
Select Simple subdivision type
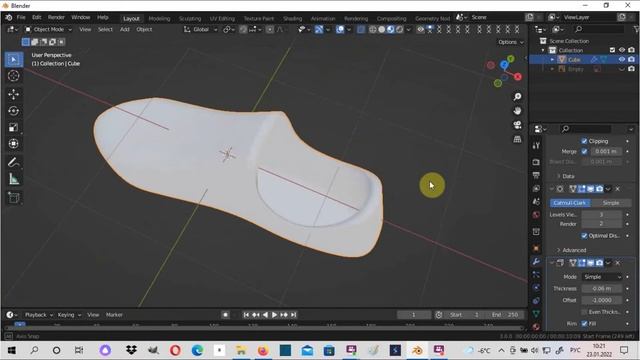coord(611,203)
